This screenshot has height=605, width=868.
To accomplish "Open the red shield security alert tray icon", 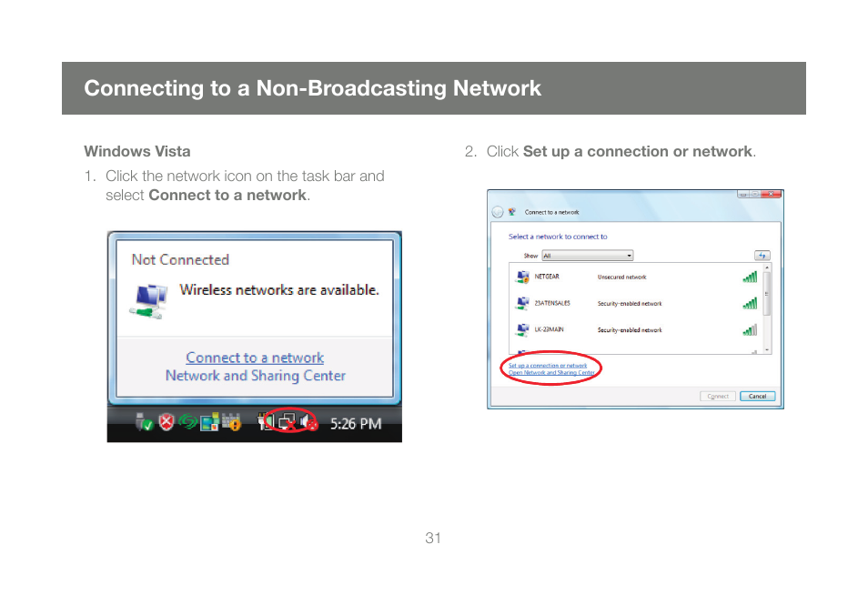I will click(x=167, y=422).
